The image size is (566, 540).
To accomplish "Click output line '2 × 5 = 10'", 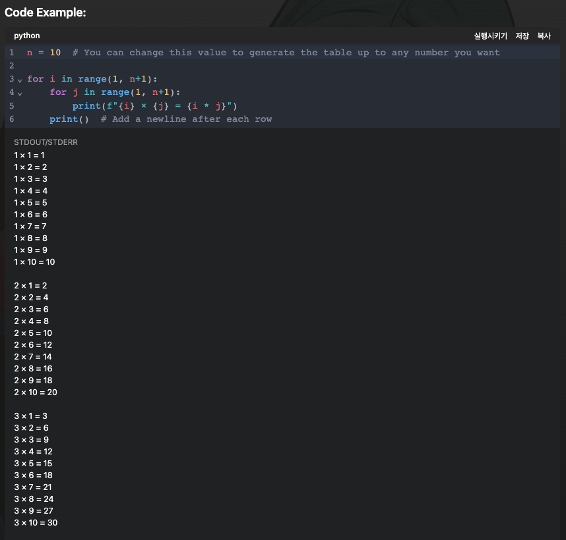I will 33,333.
